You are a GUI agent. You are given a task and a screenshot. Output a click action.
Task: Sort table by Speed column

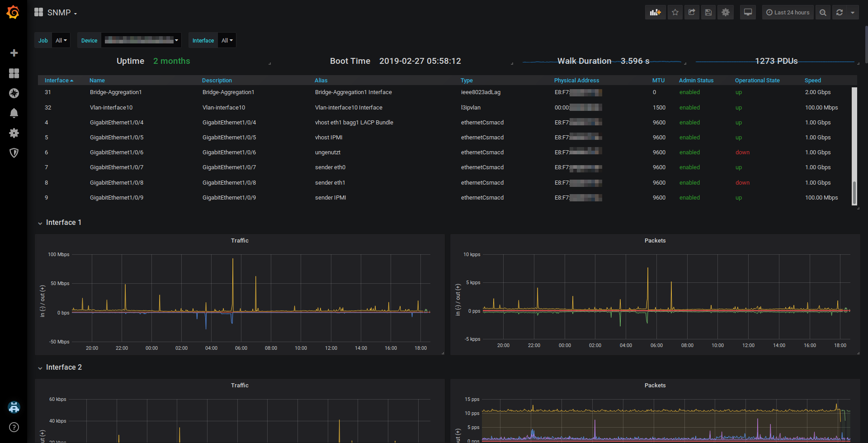[813, 81]
